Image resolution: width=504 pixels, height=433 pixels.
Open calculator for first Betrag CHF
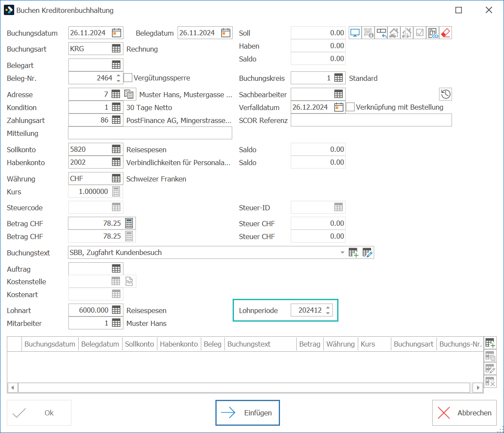coord(129,224)
